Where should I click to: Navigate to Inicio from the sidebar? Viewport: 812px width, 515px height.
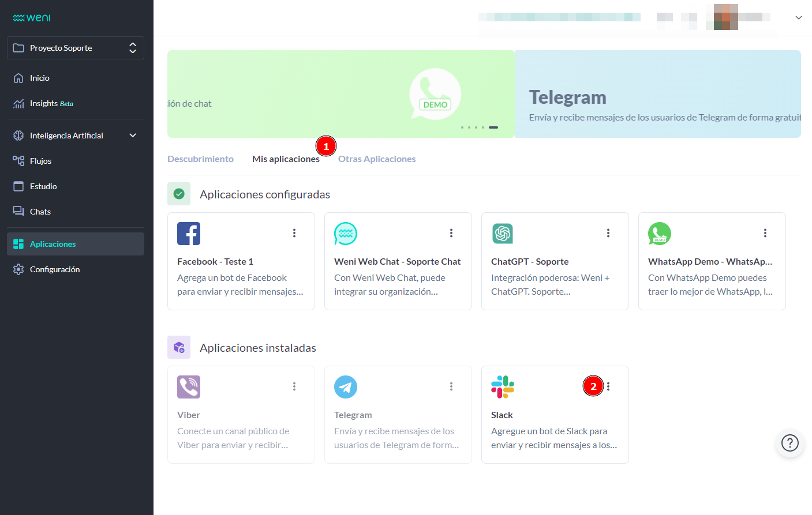(x=18, y=77)
